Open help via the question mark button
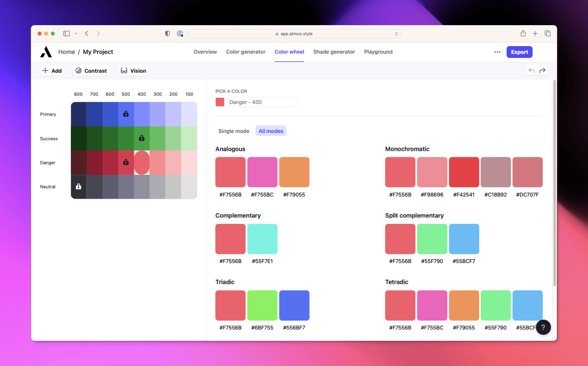588x366 pixels. coord(543,327)
